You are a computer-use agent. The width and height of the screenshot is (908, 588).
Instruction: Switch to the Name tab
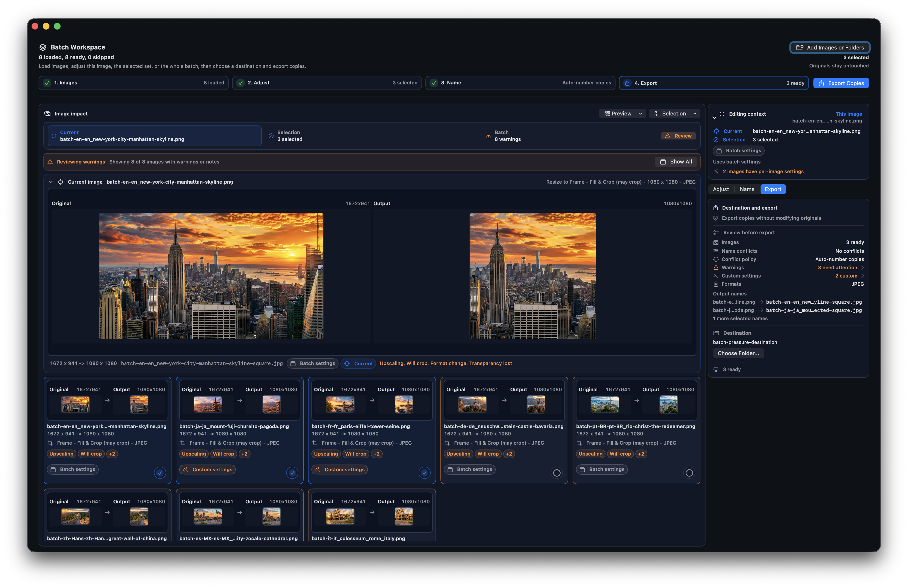point(747,189)
